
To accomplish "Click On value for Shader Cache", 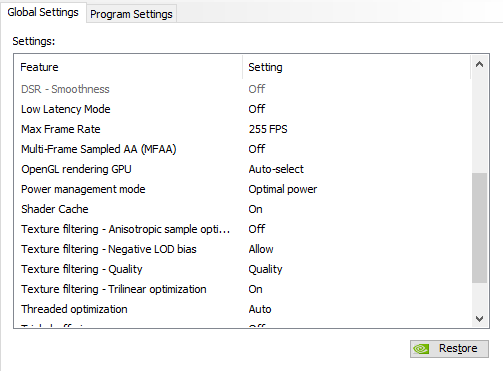I will tap(255, 209).
